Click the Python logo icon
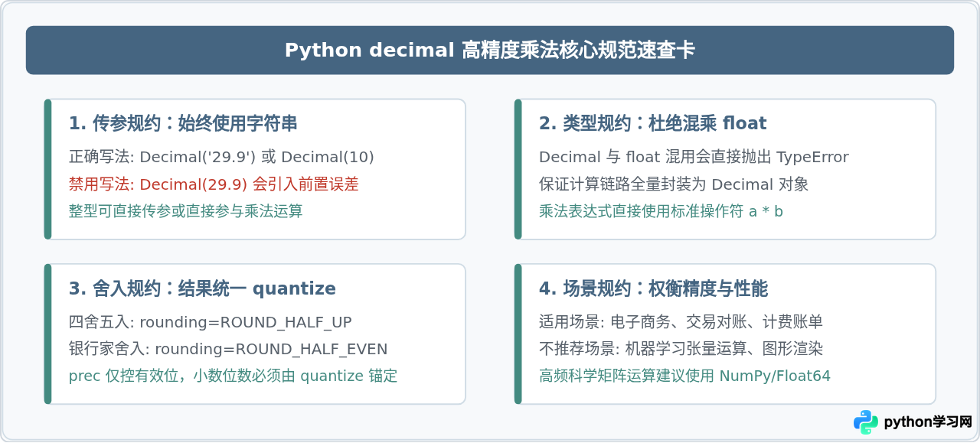Image resolution: width=980 pixels, height=443 pixels. [866, 422]
